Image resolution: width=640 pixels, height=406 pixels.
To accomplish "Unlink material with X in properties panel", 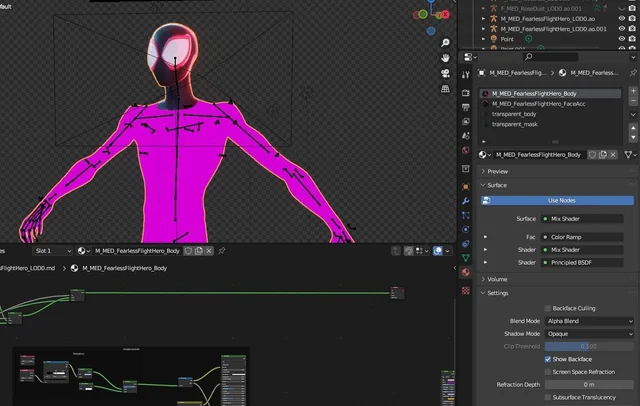I will (x=613, y=155).
